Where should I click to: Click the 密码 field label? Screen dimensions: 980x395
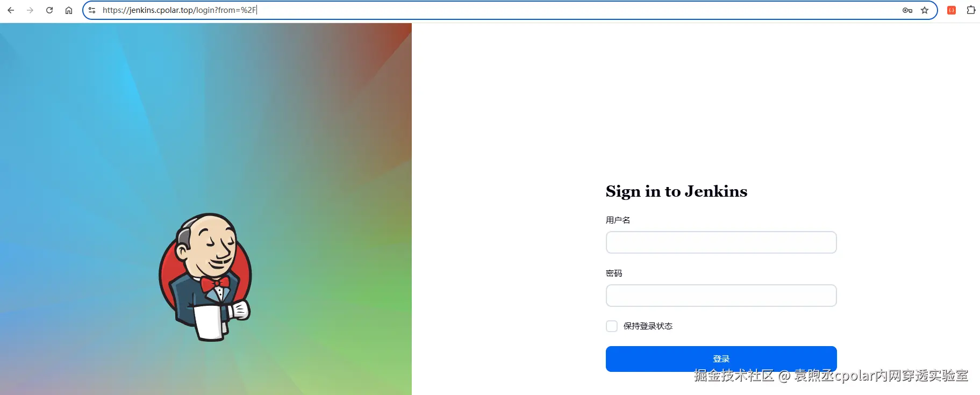[614, 273]
